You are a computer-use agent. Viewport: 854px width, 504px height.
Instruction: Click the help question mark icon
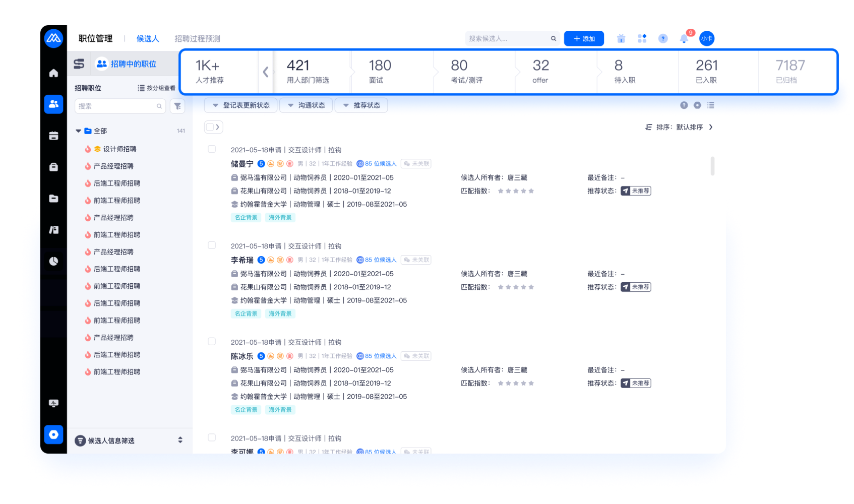(x=663, y=39)
